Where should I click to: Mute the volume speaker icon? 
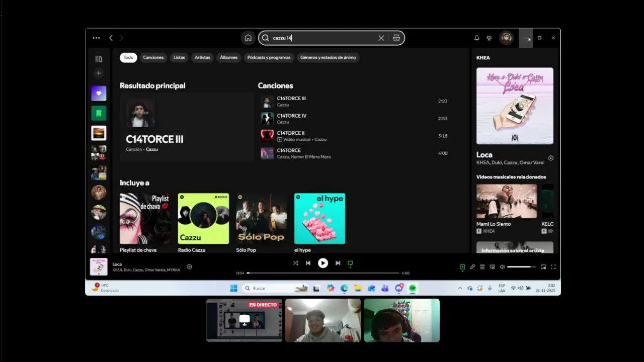(502, 267)
